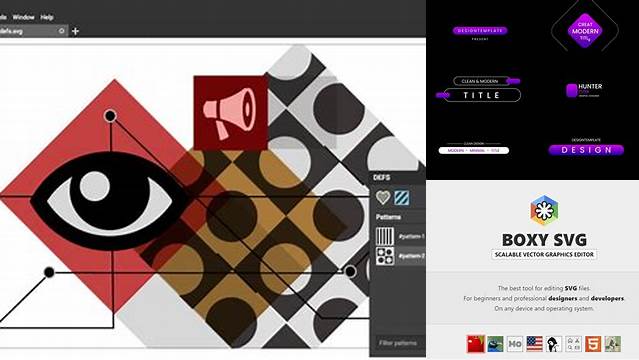
Task: Click the plus icon to add a new tab
Action: (x=75, y=31)
